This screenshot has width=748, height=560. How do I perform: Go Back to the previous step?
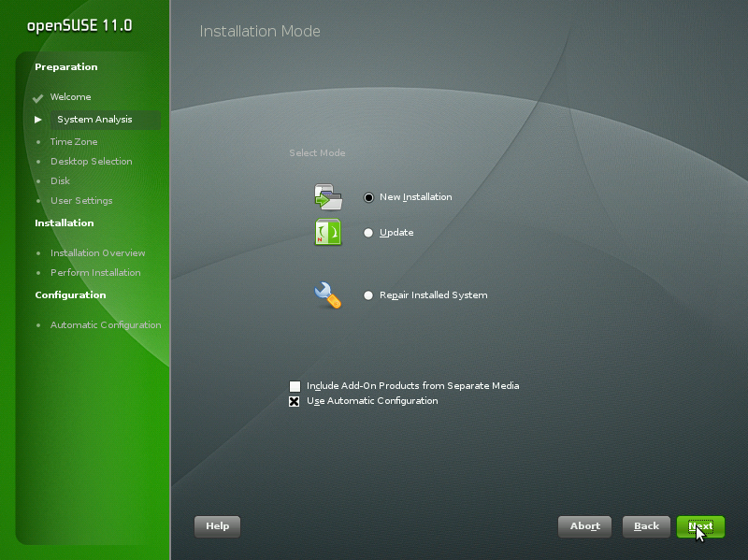(x=646, y=526)
